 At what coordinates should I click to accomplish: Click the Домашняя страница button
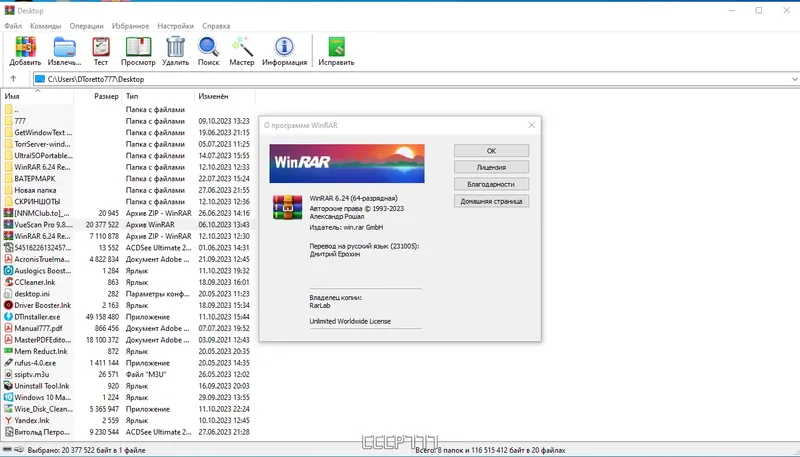[491, 201]
